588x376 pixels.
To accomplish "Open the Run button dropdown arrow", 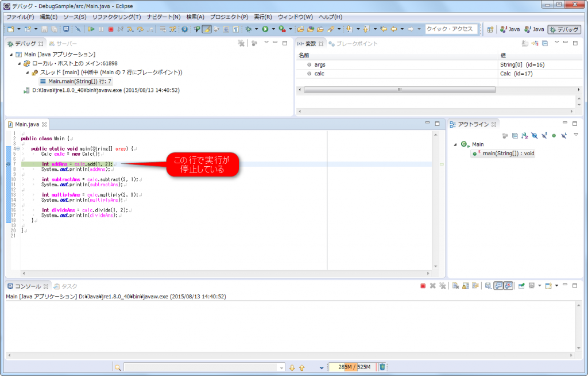I will tap(273, 28).
